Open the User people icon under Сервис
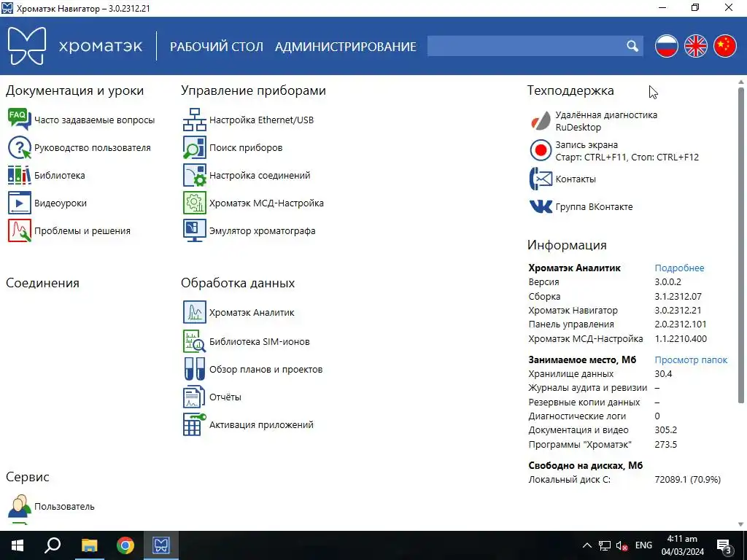Viewport: 747px width, 560px height. [20, 506]
